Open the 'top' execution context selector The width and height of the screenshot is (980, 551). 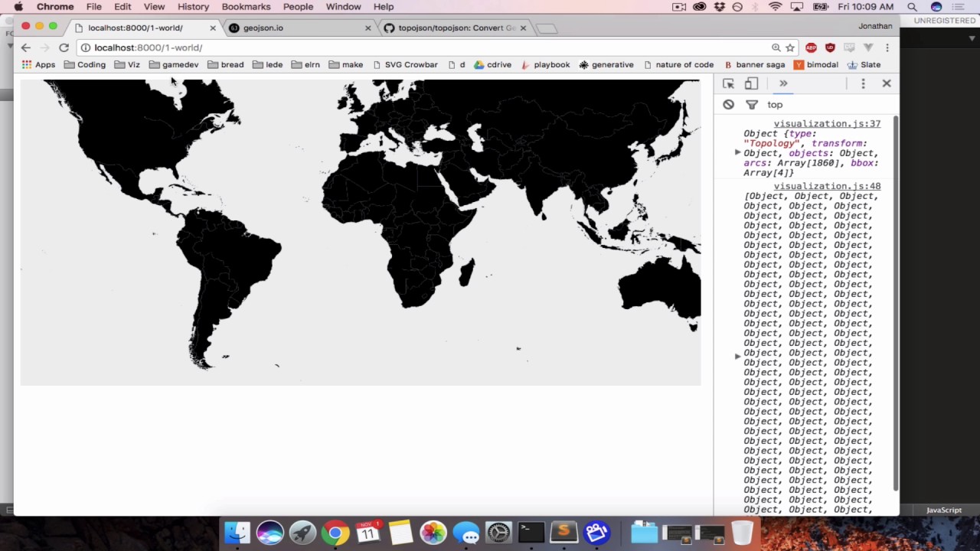coord(775,105)
